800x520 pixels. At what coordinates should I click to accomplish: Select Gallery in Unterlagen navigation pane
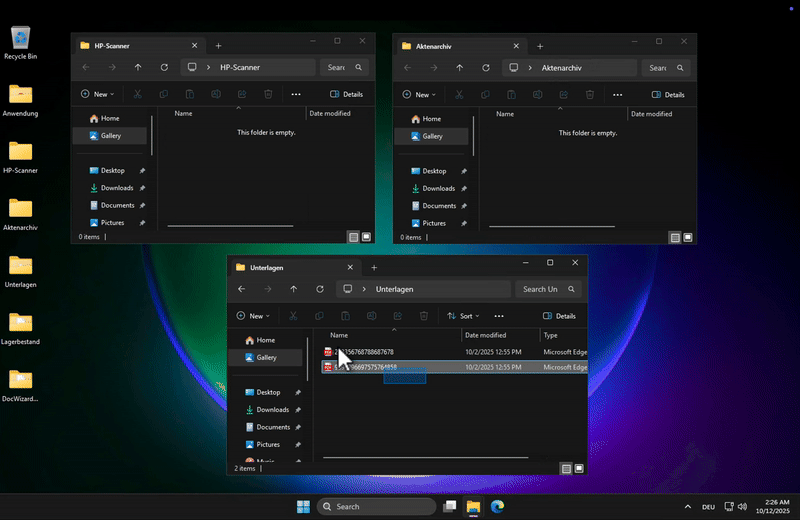click(x=266, y=357)
